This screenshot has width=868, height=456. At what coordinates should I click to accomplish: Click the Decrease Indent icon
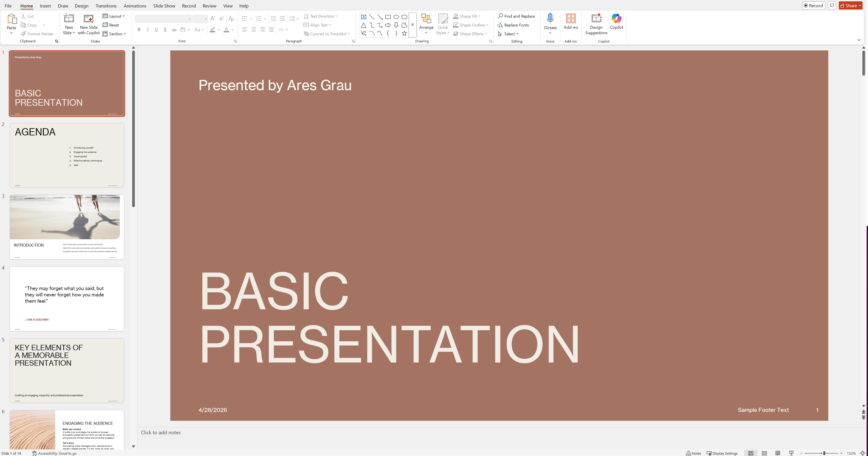[273, 19]
